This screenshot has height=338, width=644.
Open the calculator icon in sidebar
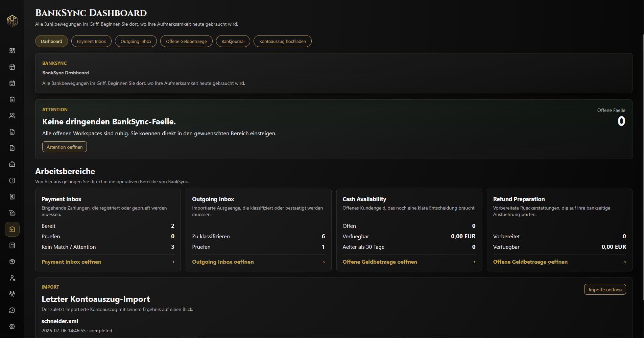point(12,245)
